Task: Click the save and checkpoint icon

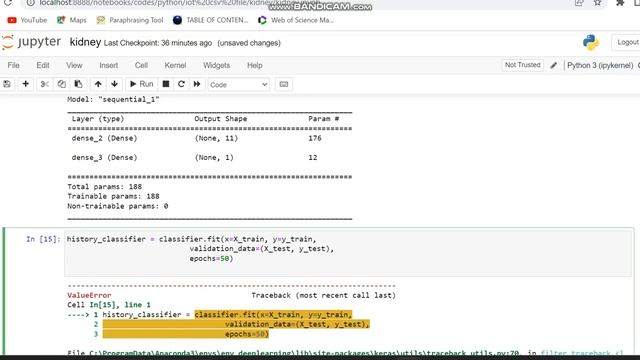Action: coord(7,84)
